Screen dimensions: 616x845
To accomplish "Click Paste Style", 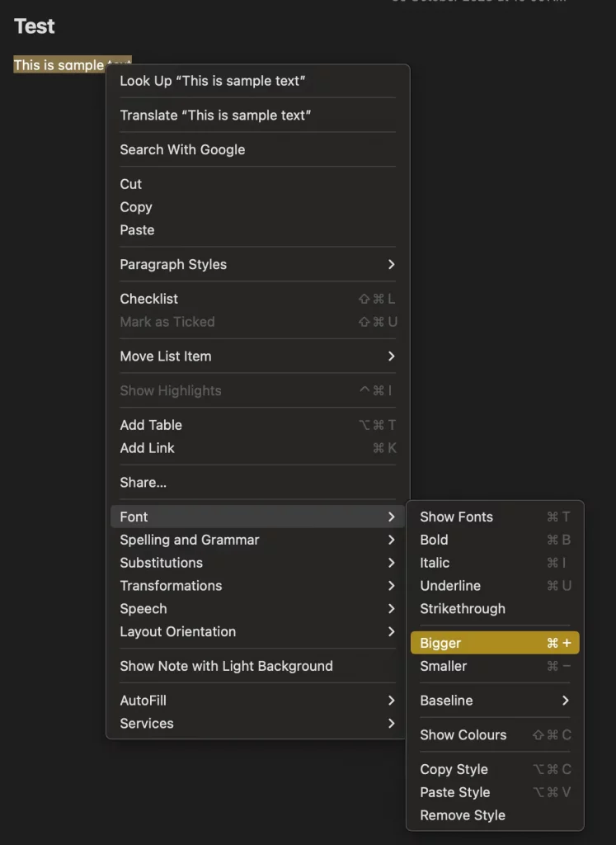I will point(495,792).
